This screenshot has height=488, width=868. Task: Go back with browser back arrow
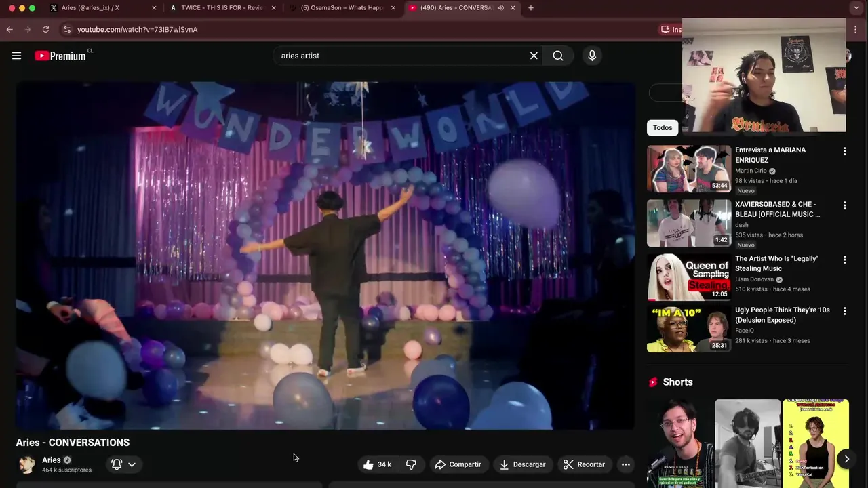tap(9, 29)
